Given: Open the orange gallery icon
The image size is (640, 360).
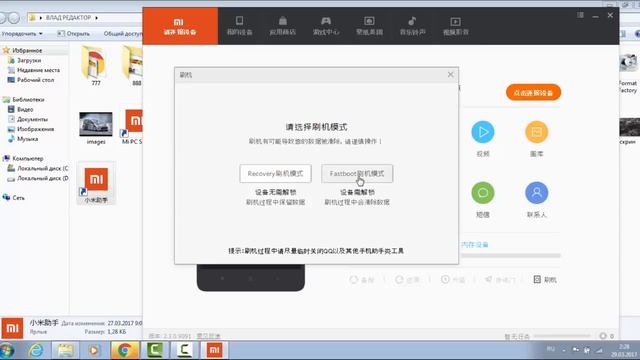Looking at the screenshot, I should tap(536, 132).
